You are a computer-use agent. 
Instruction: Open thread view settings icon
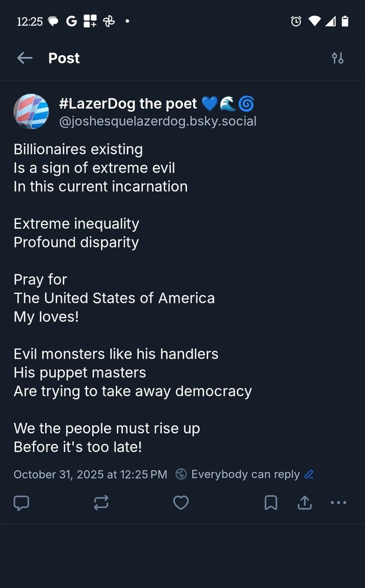tap(337, 58)
